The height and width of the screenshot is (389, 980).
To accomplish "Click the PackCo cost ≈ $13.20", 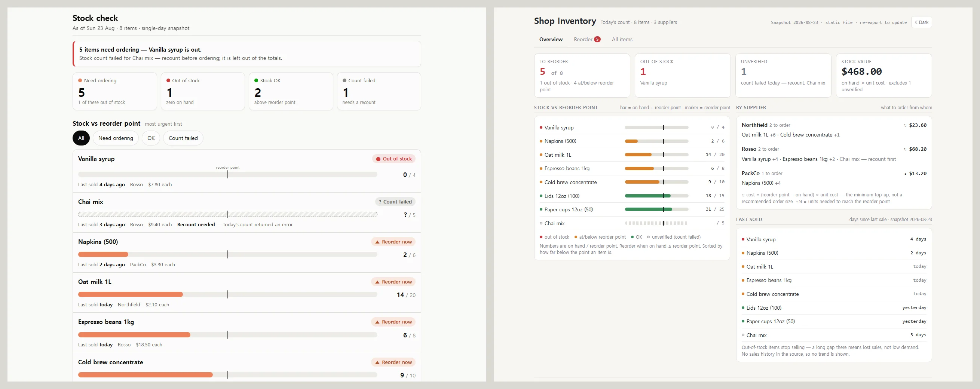I will pyautogui.click(x=915, y=174).
